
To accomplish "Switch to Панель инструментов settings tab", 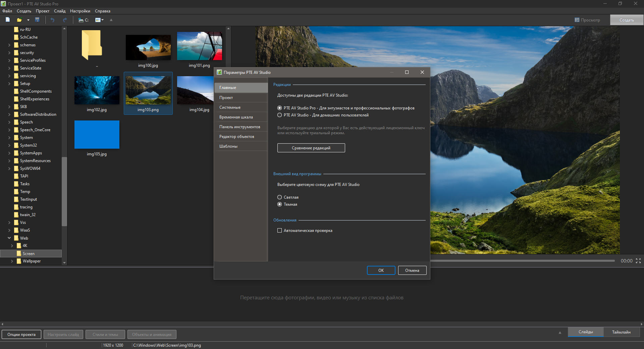I will [x=241, y=127].
